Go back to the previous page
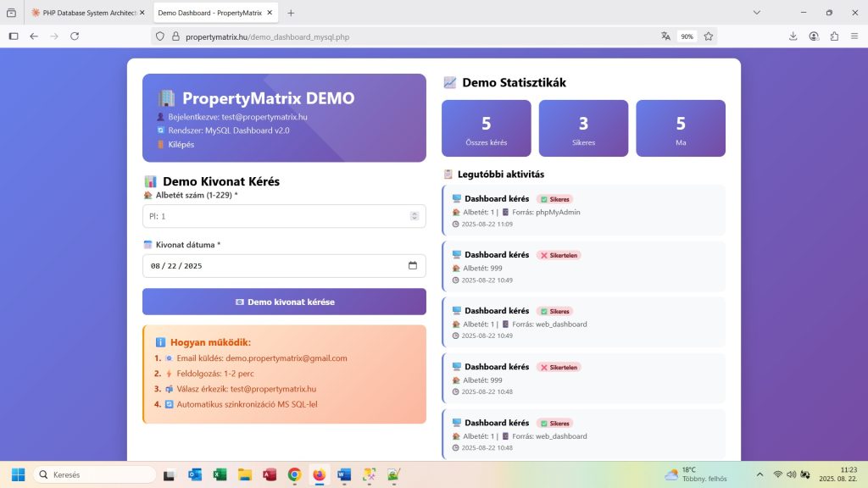This screenshot has width=868, height=488. [34, 36]
